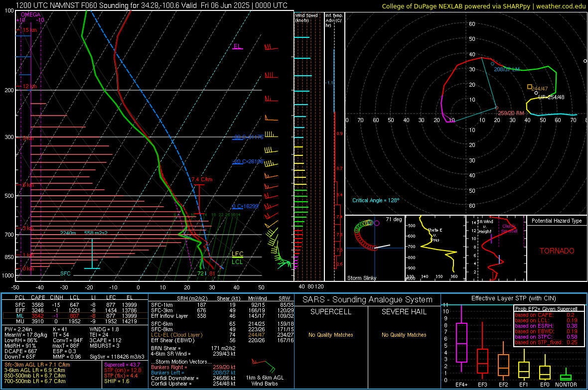Select the highlighted ML parcel row
588x390 pixels.
pos(75,316)
